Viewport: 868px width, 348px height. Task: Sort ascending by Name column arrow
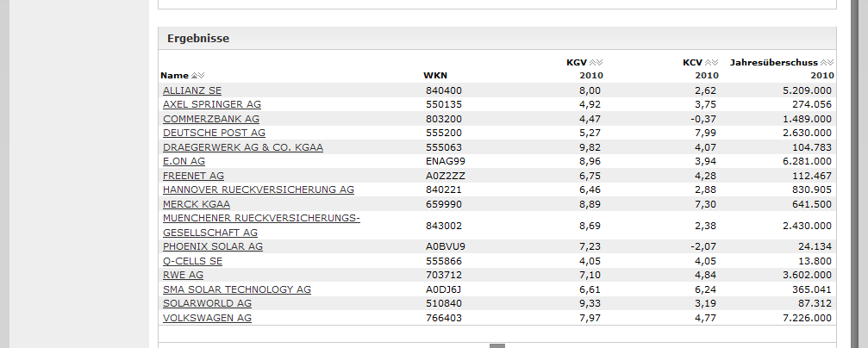tap(194, 76)
